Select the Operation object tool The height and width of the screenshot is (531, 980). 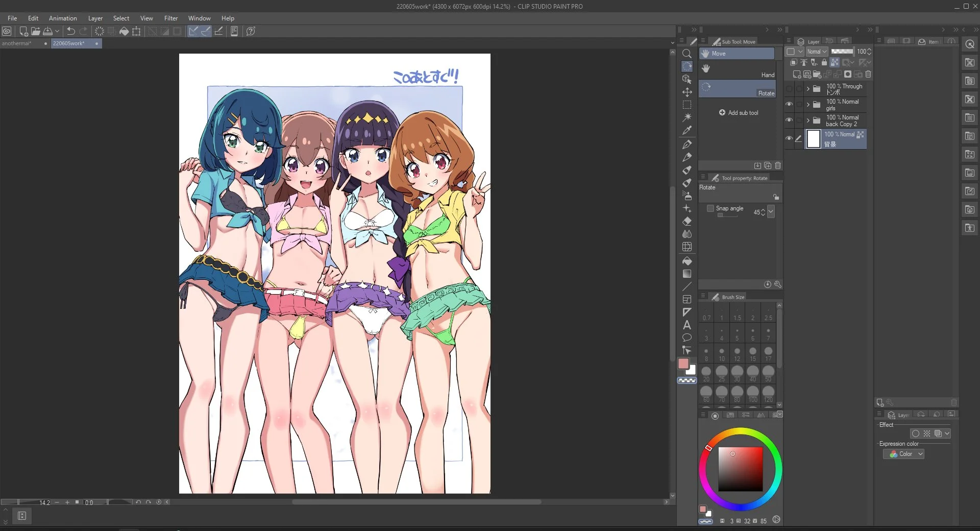(687, 79)
